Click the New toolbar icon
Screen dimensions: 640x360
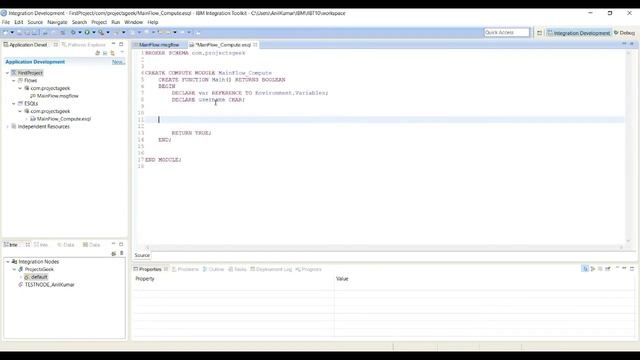coord(5,32)
